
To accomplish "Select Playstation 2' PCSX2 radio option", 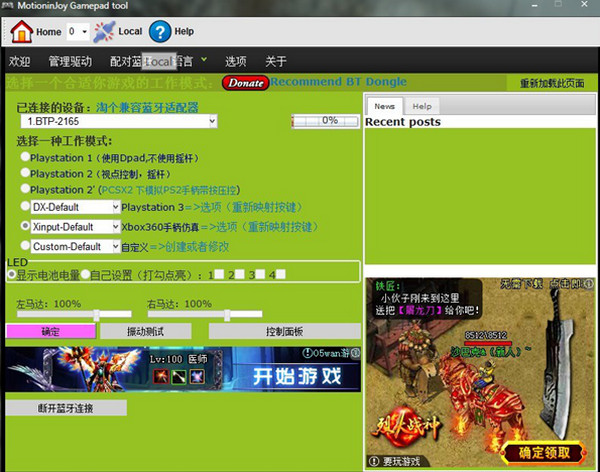I will pos(25,188).
